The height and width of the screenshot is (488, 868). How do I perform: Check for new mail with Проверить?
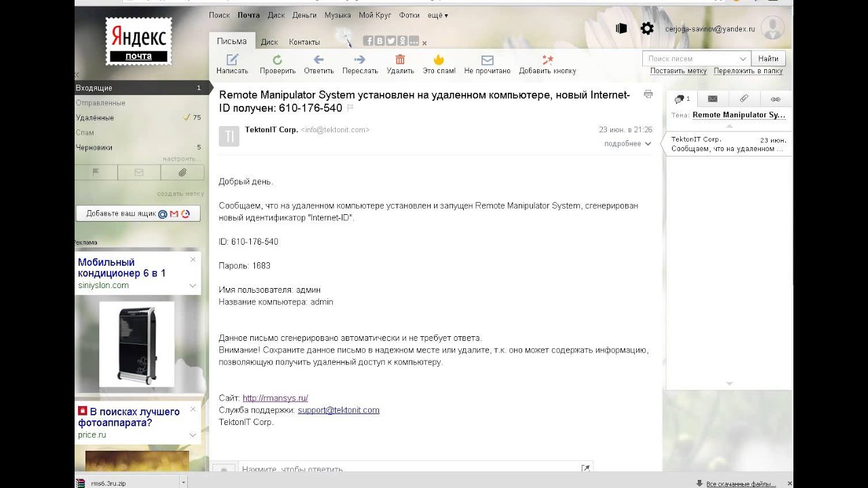coord(277,64)
